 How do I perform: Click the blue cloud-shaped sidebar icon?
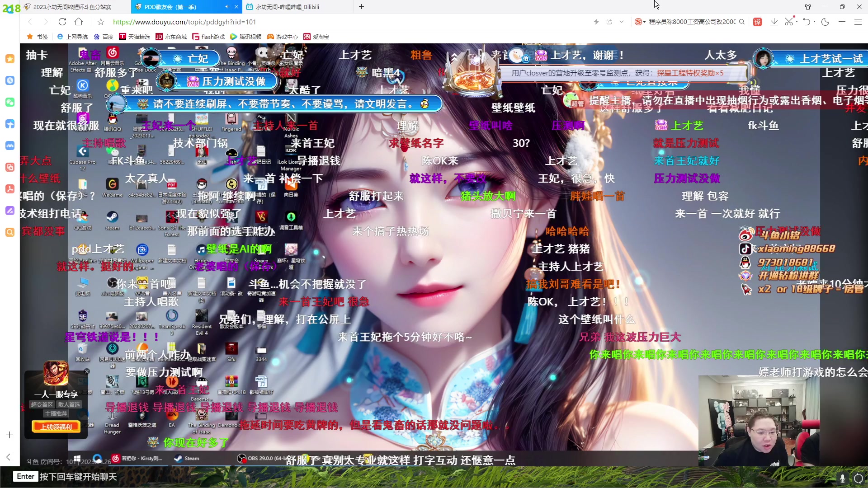click(9, 145)
